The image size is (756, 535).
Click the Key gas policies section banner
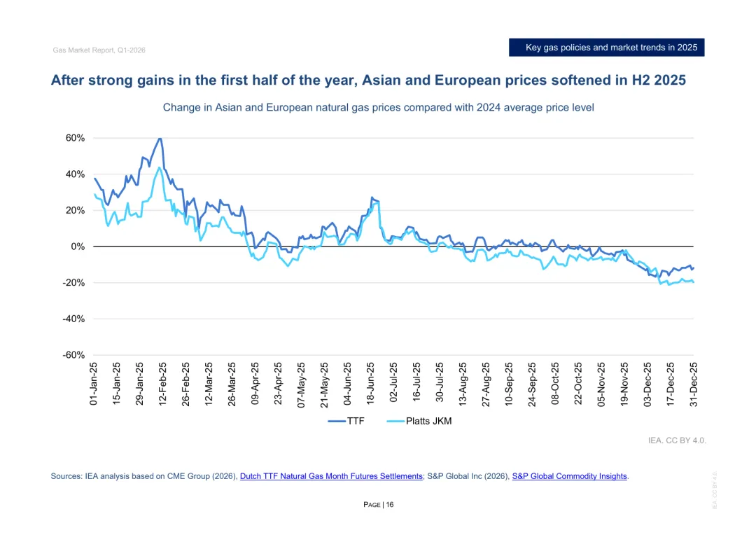click(x=606, y=48)
